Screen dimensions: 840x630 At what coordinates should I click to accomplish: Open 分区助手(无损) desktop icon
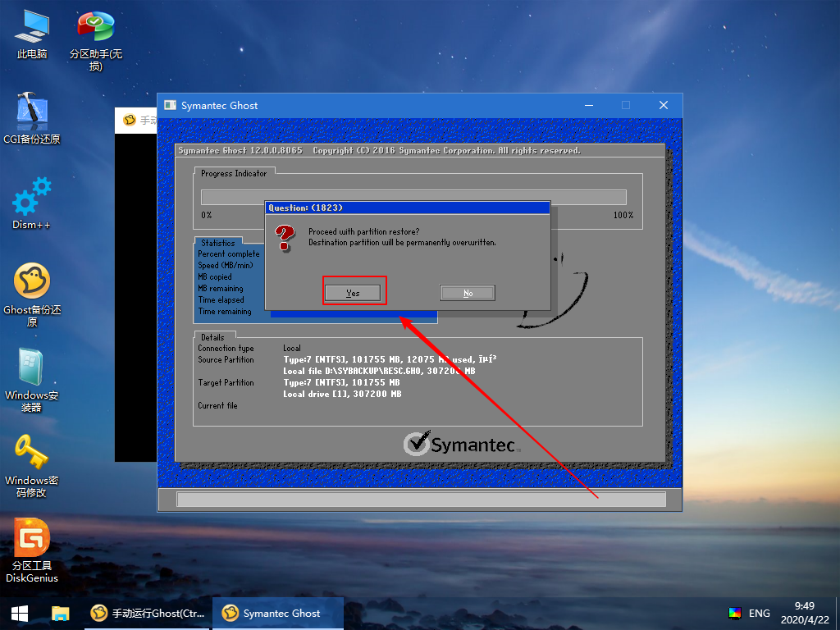[95, 40]
